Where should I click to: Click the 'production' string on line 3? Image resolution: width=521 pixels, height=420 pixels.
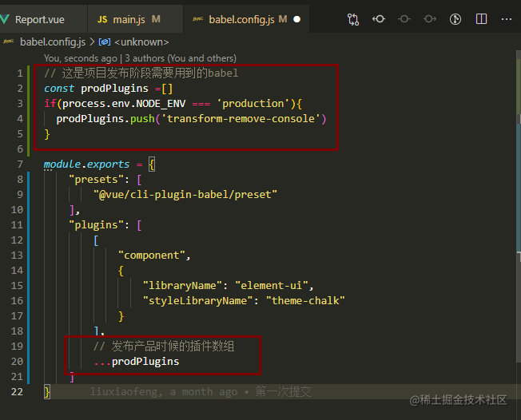coord(253,104)
